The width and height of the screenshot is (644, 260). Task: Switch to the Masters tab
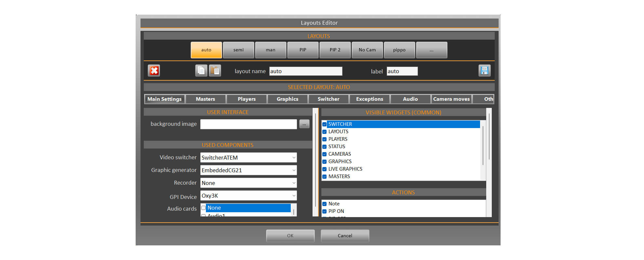(x=205, y=99)
